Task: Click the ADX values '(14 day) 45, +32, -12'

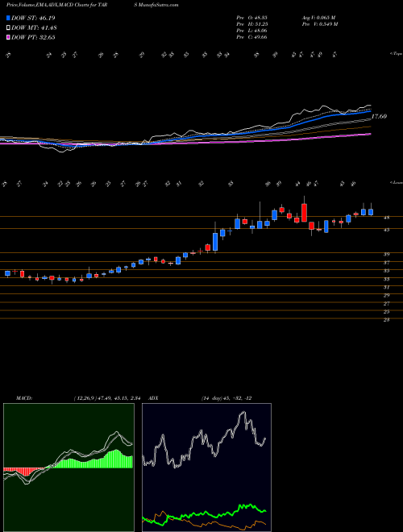Action: (x=226, y=398)
